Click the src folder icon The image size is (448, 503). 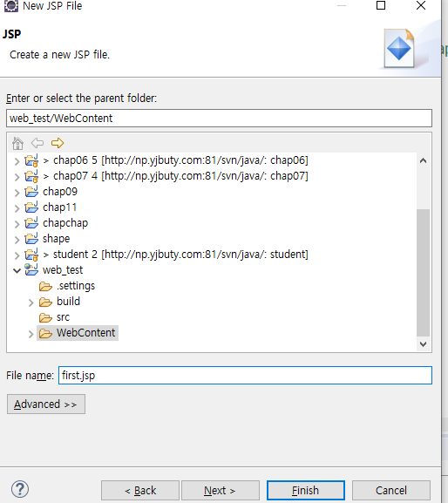click(x=45, y=317)
